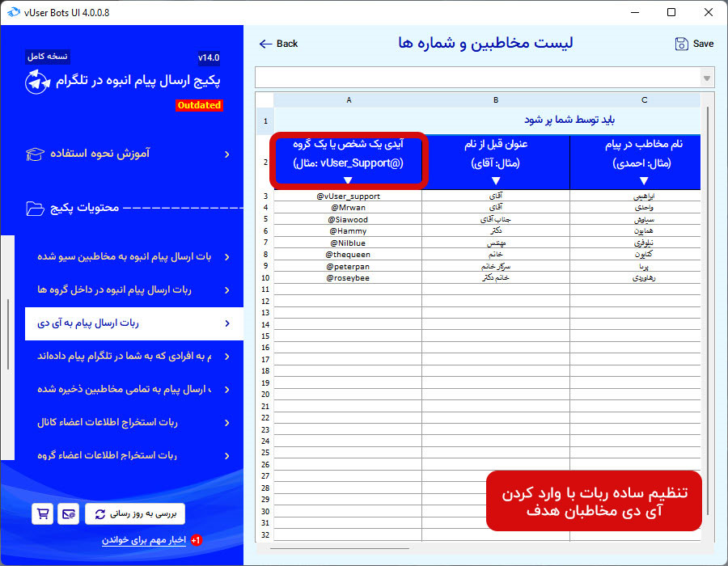This screenshot has width=728, height=566.
Task: Select ربات ارسال پیام به آی دی
Action: tap(133, 323)
